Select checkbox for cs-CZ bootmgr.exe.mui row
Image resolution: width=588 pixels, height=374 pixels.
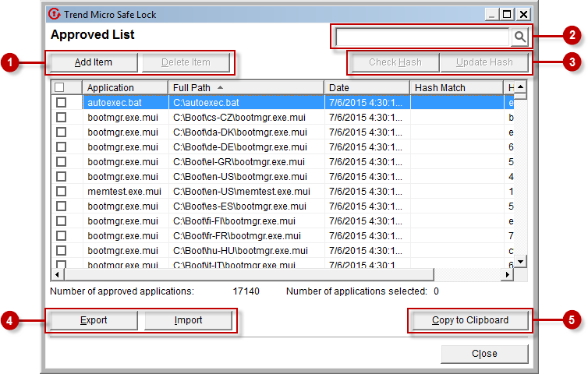(x=61, y=118)
